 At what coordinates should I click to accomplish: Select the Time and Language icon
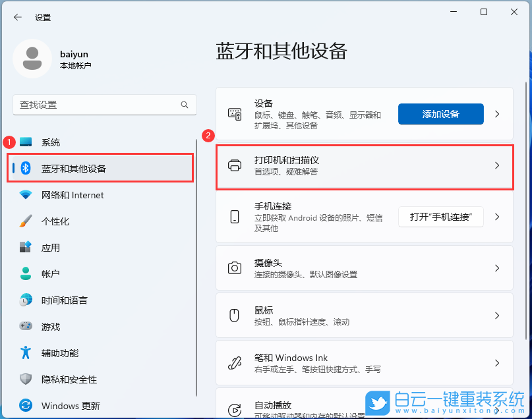(26, 300)
